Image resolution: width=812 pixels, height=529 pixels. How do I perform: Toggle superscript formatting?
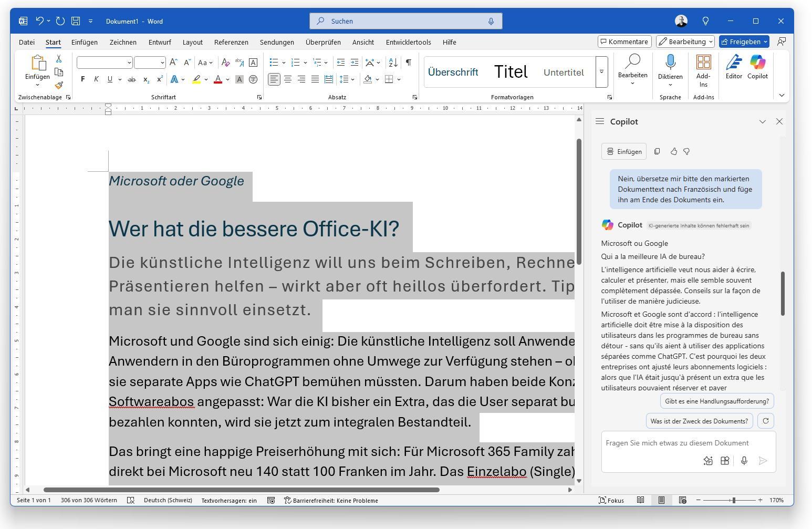(x=160, y=79)
